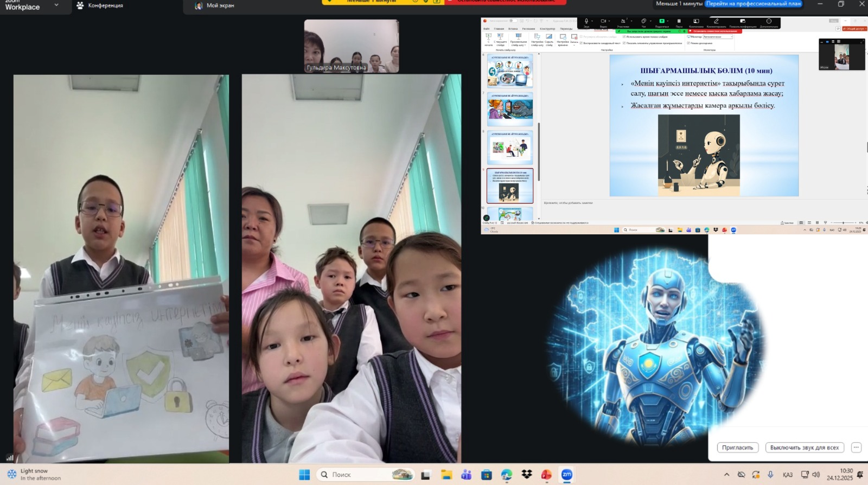Toggle the use slide timings checkbox

tap(624, 37)
